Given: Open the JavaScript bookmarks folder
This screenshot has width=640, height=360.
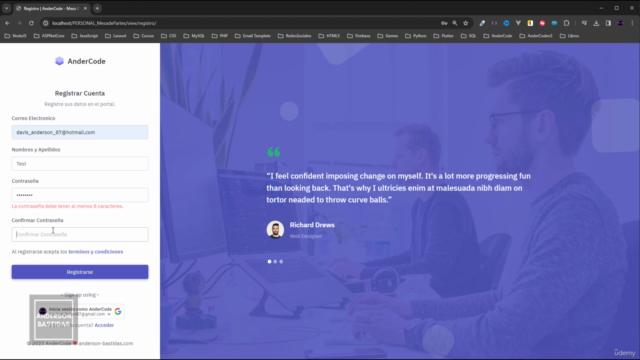Looking at the screenshot, I should tap(85, 36).
